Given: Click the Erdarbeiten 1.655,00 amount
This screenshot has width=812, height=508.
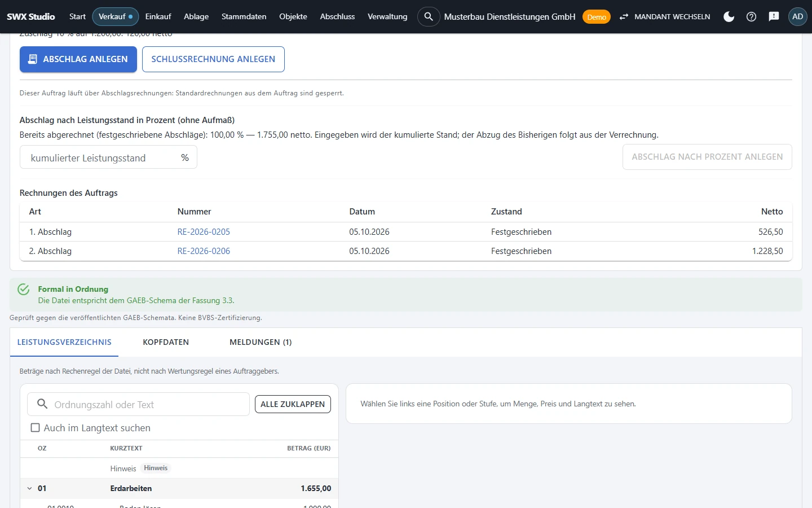Looking at the screenshot, I should pyautogui.click(x=316, y=488).
